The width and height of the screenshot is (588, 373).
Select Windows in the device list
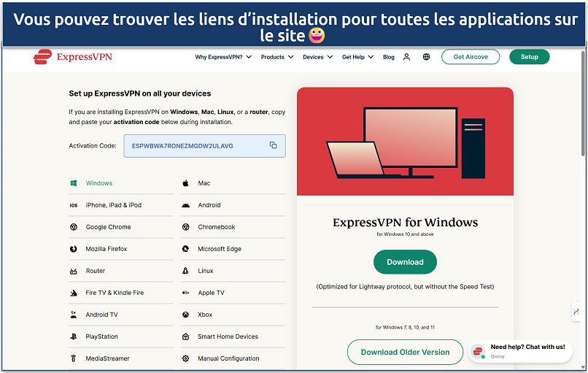tap(99, 183)
